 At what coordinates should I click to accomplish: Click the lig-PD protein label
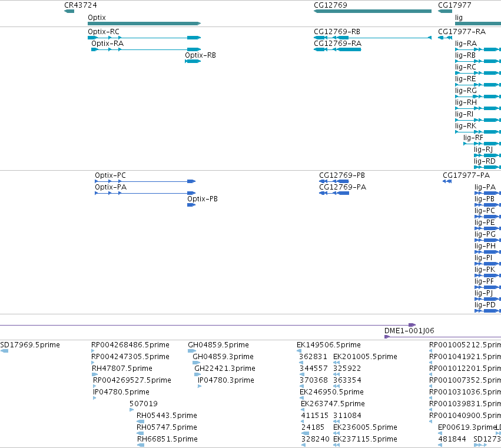(x=485, y=305)
